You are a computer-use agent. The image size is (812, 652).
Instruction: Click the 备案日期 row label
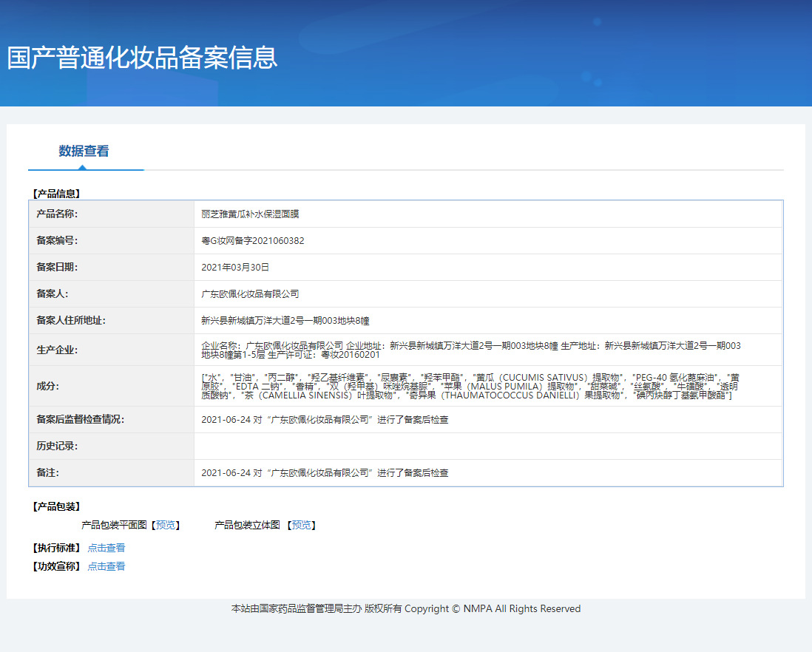coord(57,268)
